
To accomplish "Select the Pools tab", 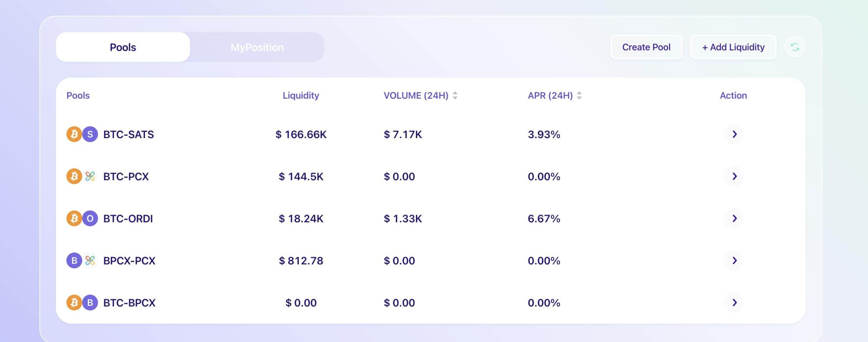I will [x=123, y=47].
